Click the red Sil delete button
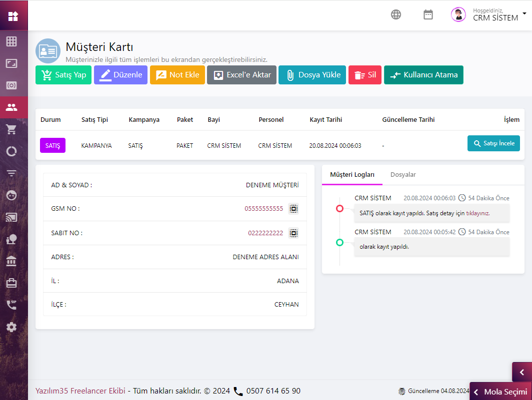The width and height of the screenshot is (532, 400). 365,75
